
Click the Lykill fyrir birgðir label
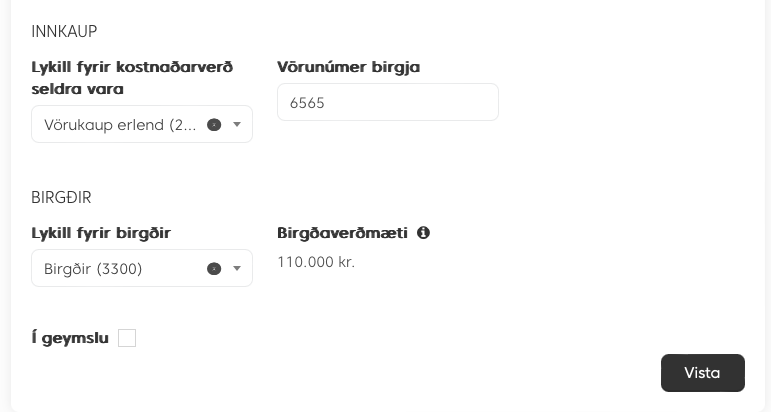tap(101, 233)
